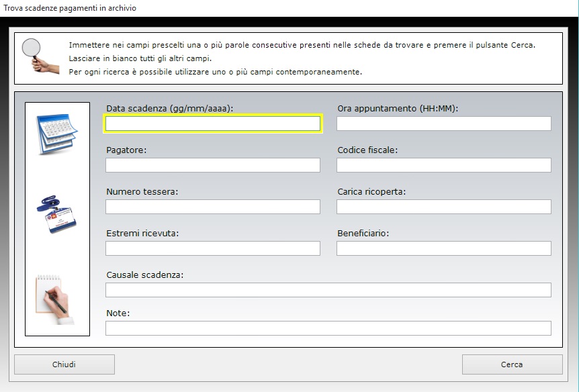This screenshot has height=392, width=579.
Task: Place cursor in Estremi ricevuta field
Action: (213, 248)
